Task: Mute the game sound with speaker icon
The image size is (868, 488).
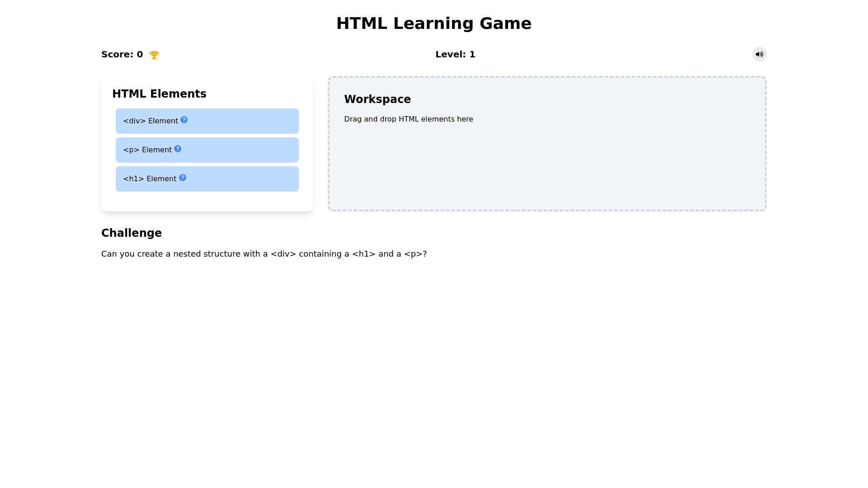Action: pyautogui.click(x=759, y=54)
